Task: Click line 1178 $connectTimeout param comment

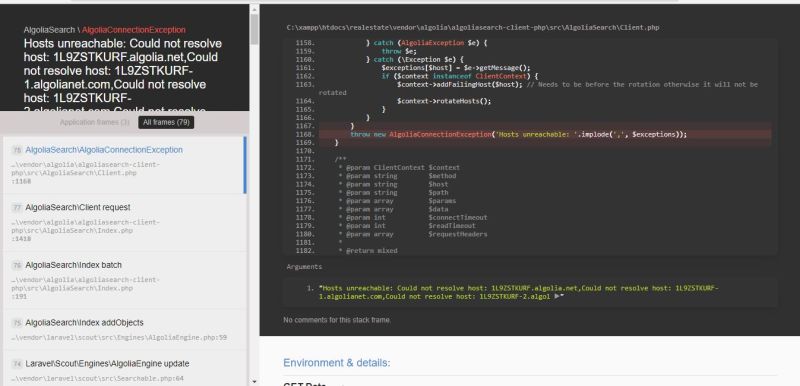Action: [413, 218]
